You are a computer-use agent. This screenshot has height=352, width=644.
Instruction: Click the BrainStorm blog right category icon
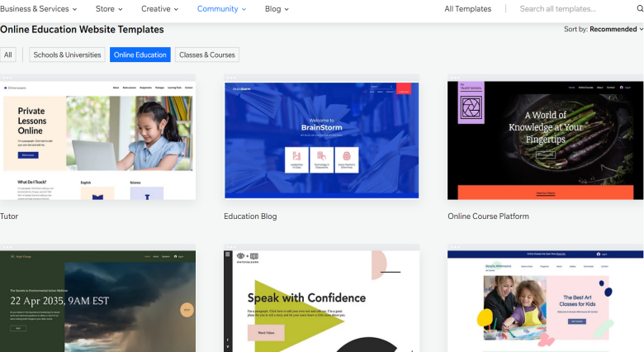(x=347, y=160)
